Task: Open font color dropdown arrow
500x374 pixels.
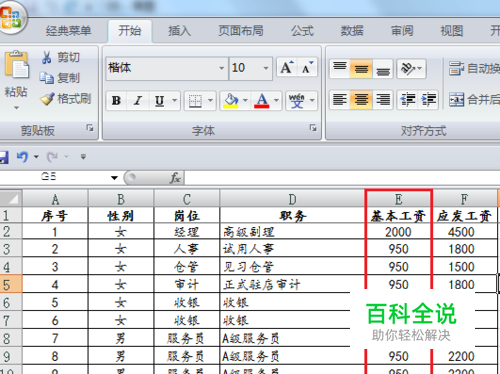Action: pos(276,100)
